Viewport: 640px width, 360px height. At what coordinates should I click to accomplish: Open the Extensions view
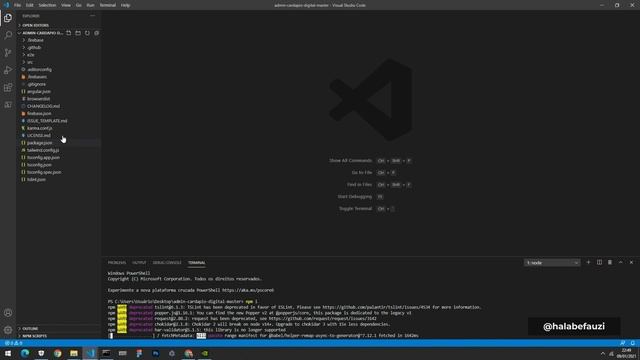click(x=8, y=88)
